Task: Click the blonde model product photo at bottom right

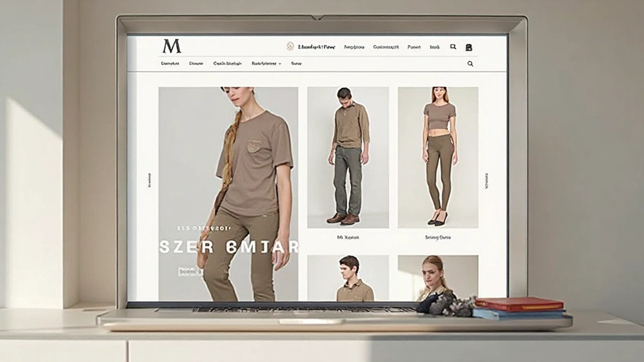Action: [x=436, y=277]
